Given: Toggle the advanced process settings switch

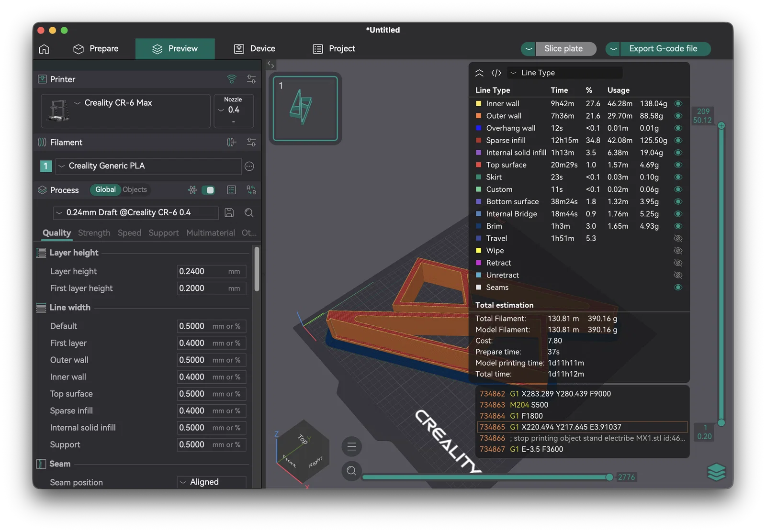Looking at the screenshot, I should 208,190.
